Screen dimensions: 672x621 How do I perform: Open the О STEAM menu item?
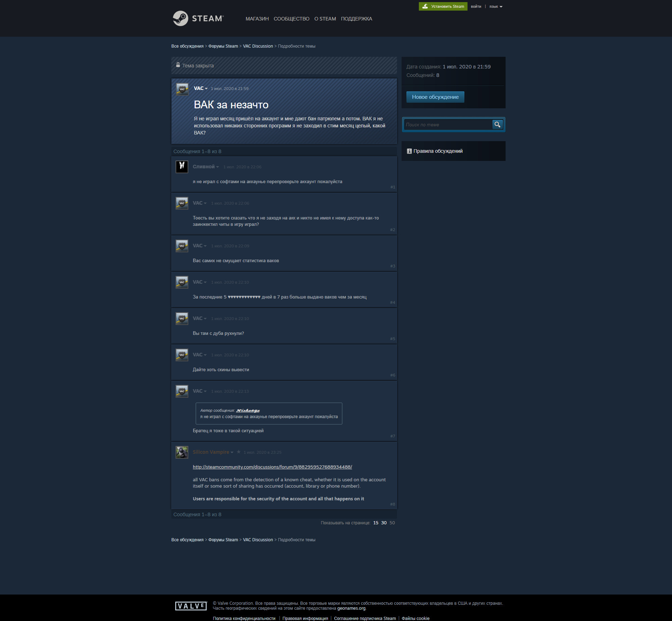(x=325, y=19)
